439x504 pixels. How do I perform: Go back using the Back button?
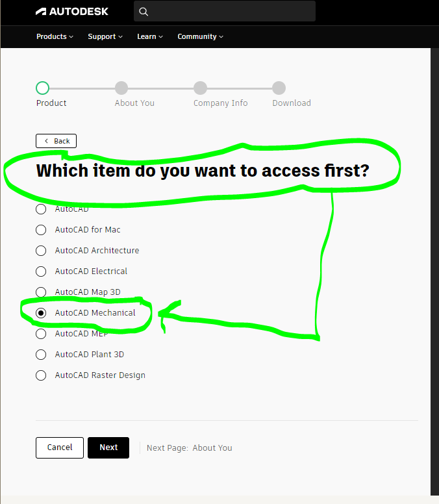(x=56, y=141)
